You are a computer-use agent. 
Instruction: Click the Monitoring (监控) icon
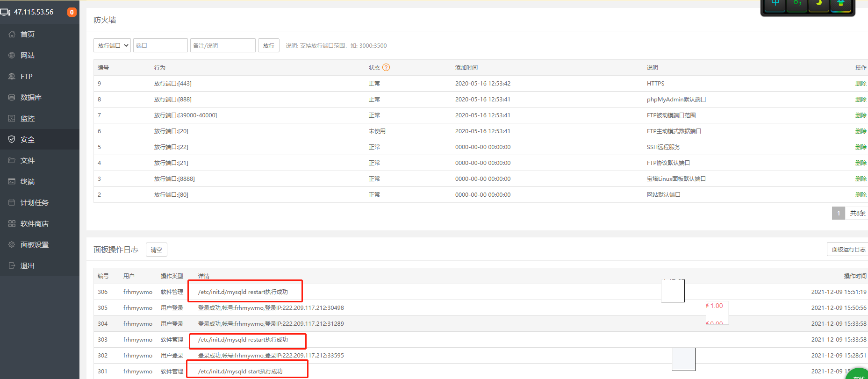(x=12, y=118)
